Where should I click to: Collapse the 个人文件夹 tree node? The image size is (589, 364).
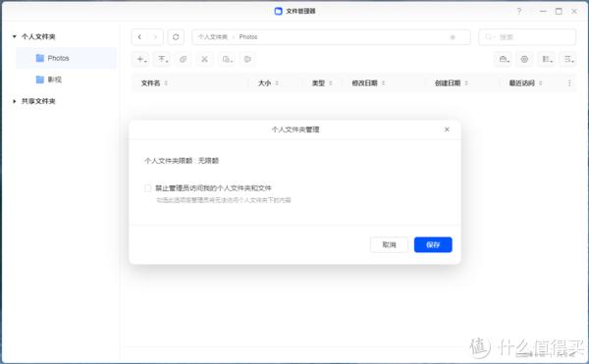click(x=15, y=36)
